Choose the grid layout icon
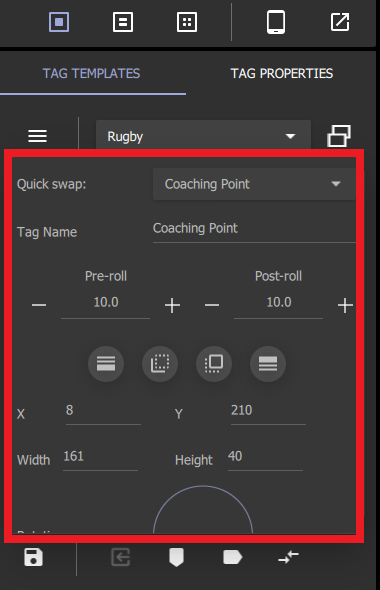380x590 pixels. point(187,22)
